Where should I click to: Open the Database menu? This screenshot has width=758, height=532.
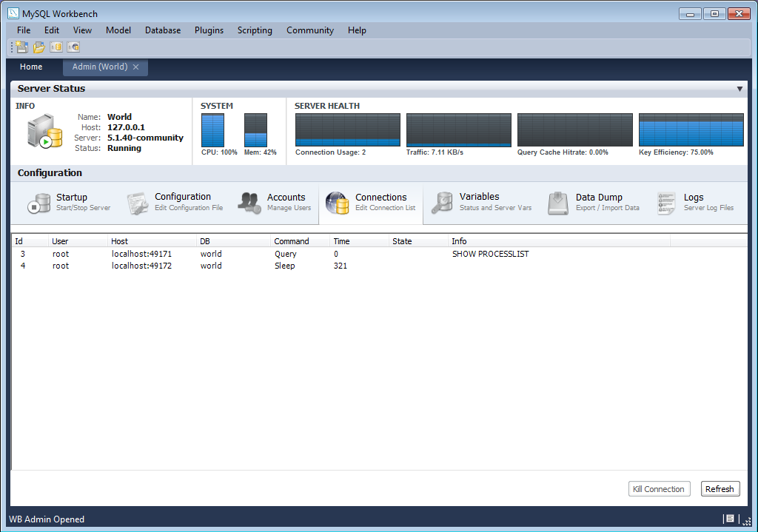coord(162,30)
